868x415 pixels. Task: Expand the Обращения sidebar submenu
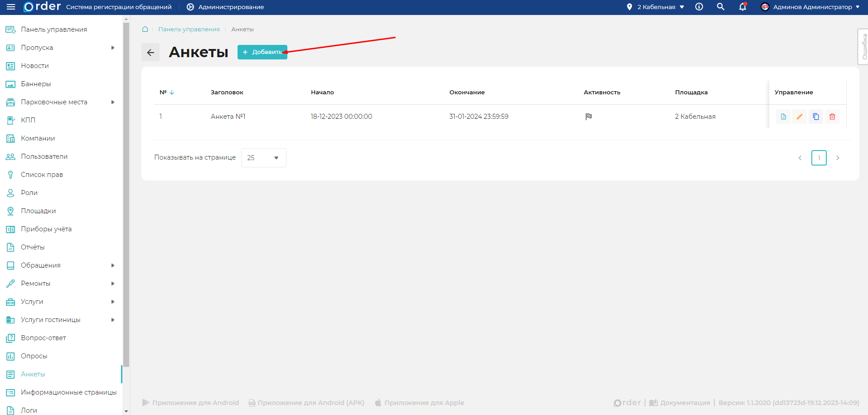(x=113, y=265)
